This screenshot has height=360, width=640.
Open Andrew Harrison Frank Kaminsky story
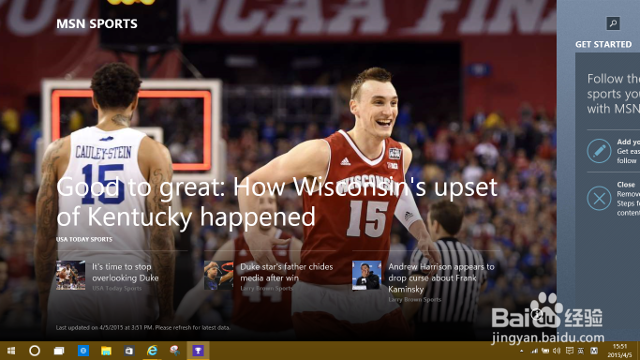[x=441, y=278]
